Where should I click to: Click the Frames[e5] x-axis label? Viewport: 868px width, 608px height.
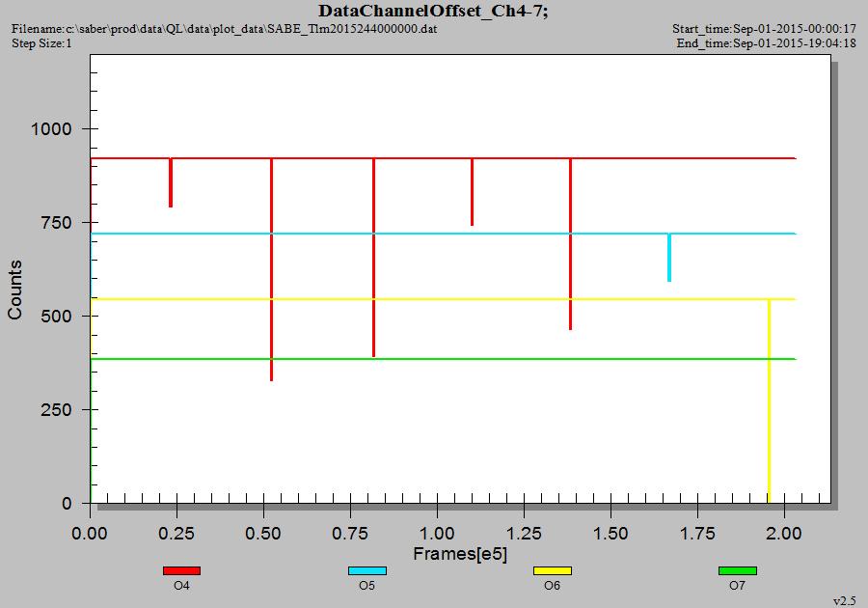point(460,554)
